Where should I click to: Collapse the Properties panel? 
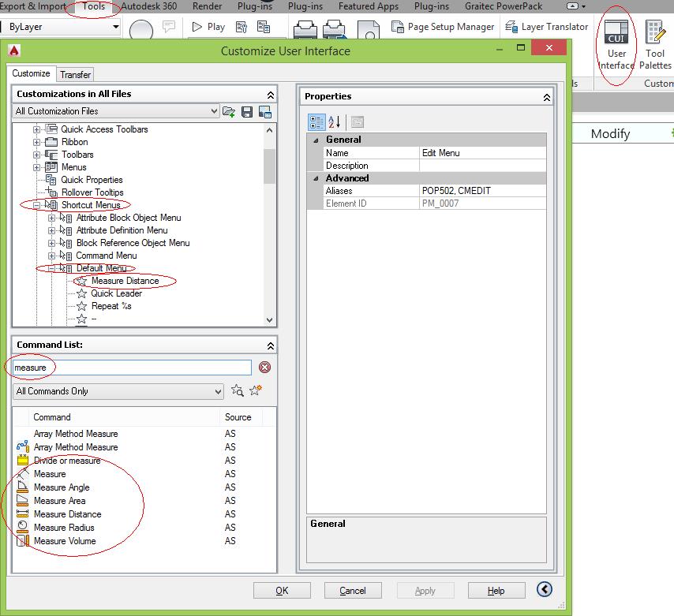click(x=546, y=98)
